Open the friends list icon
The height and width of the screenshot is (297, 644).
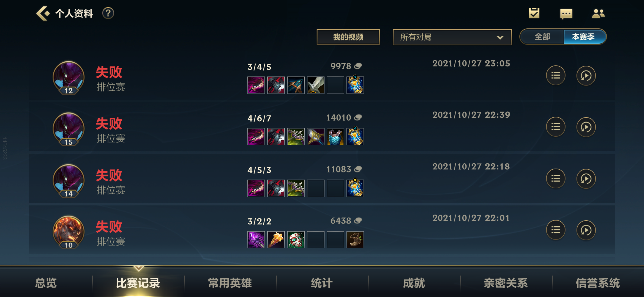click(x=598, y=13)
